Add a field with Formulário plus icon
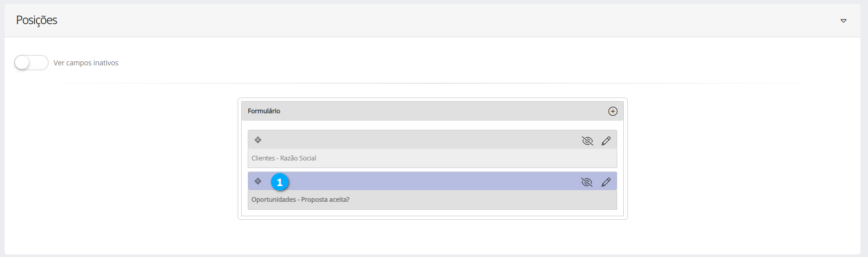Image resolution: width=868 pixels, height=257 pixels. pyautogui.click(x=613, y=111)
